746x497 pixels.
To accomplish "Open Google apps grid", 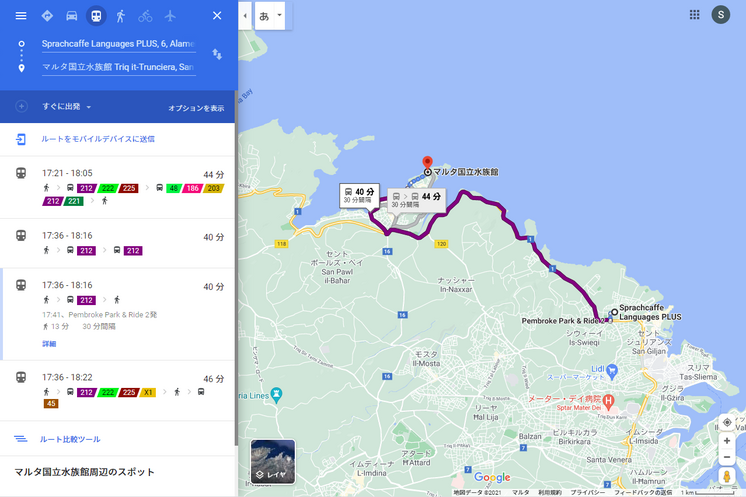I will [694, 15].
